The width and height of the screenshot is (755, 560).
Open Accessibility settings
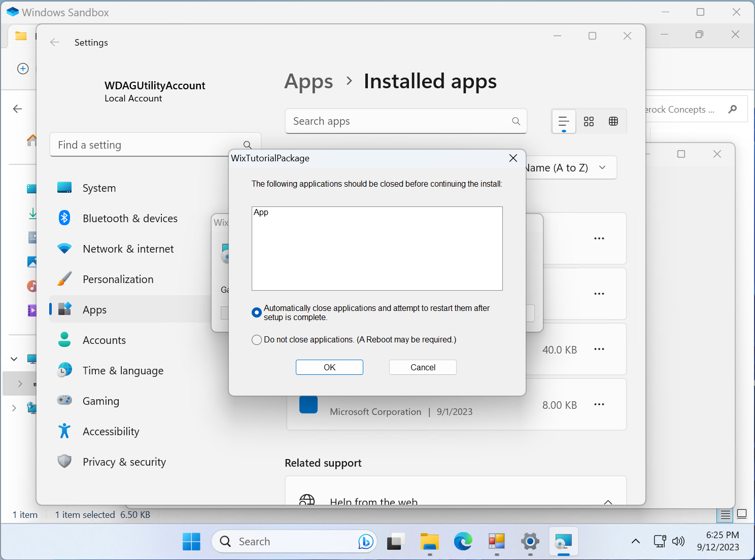111,431
